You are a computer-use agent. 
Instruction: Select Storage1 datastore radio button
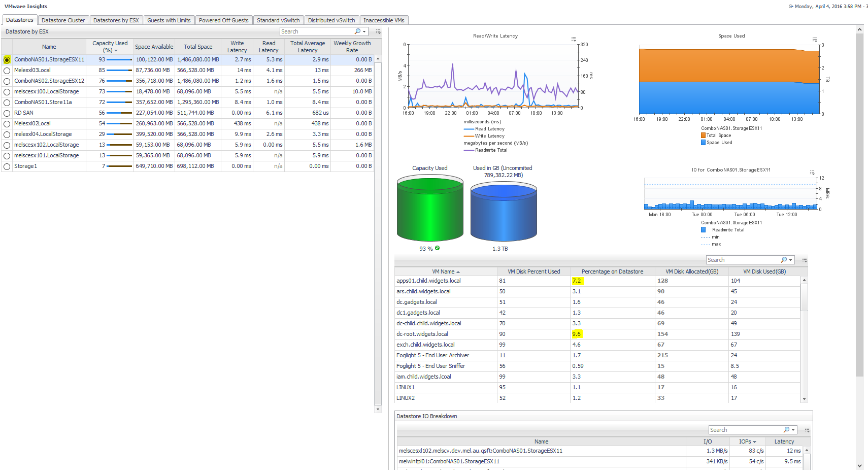tap(7, 166)
